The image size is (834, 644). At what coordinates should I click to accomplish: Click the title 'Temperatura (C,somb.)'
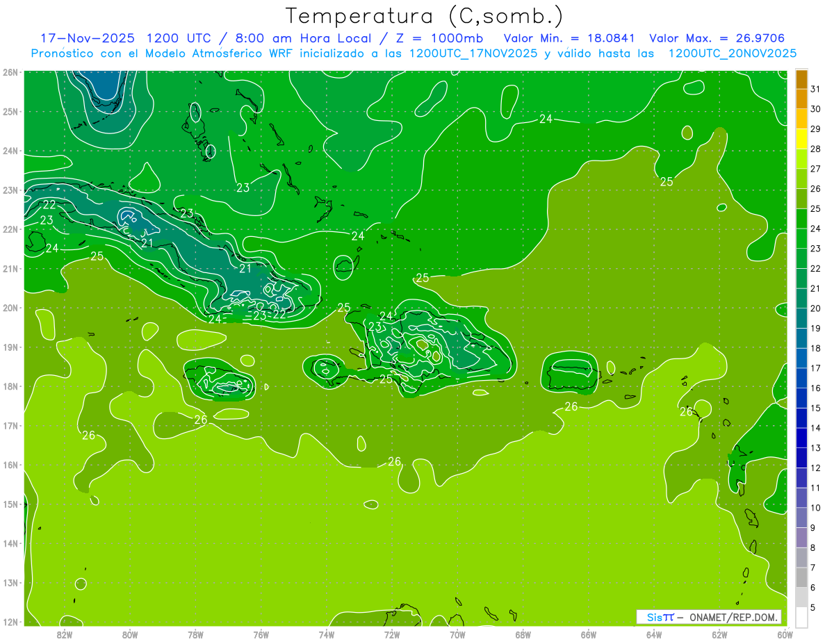(425, 16)
